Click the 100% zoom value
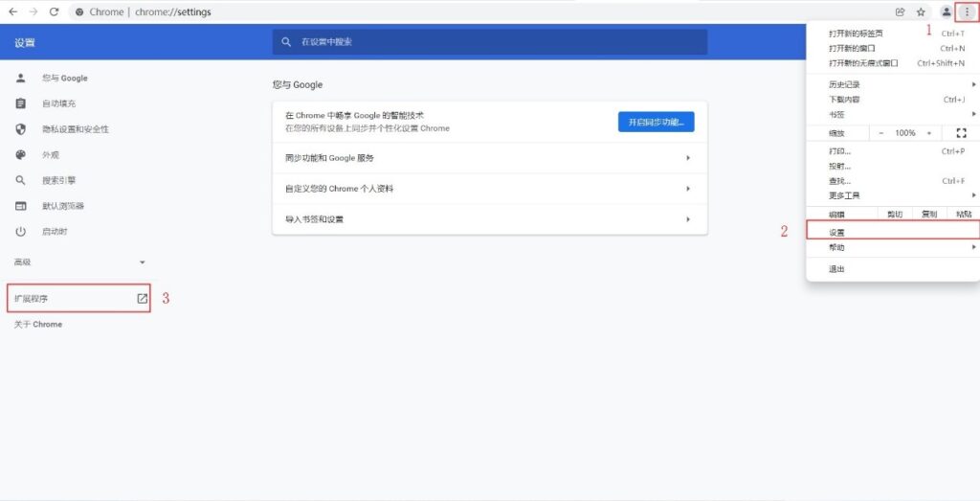Viewport: 980px width, 501px height. [905, 132]
